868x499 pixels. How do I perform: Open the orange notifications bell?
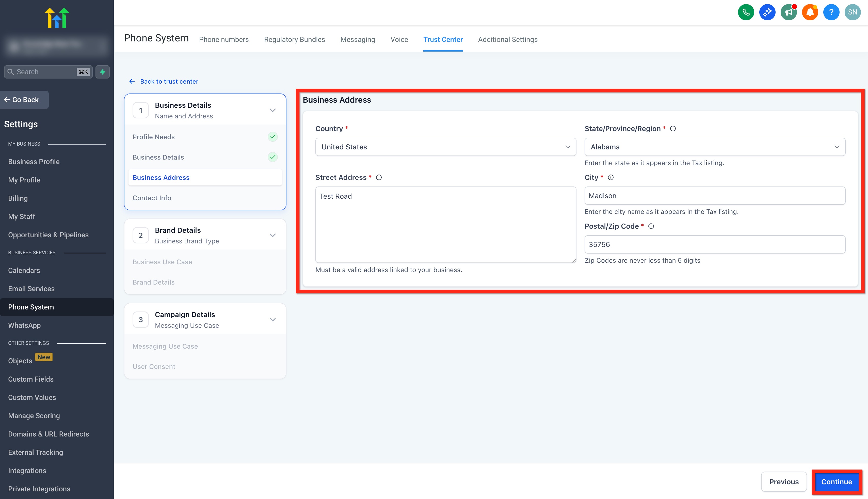pos(810,12)
